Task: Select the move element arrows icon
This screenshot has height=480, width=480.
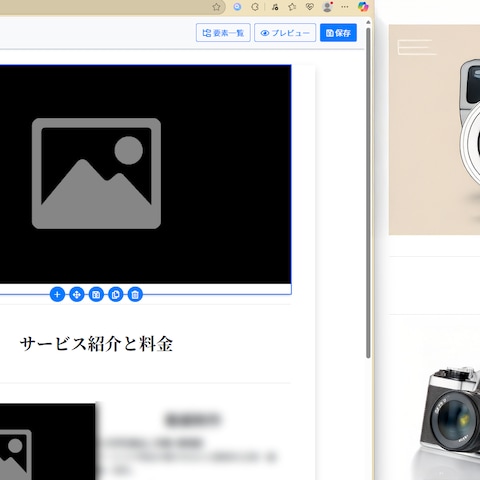Action: (x=77, y=295)
